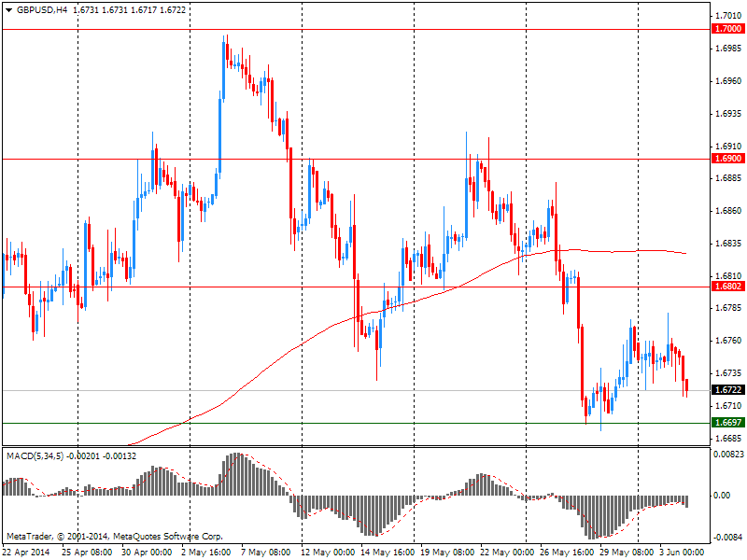Click the 1.6860 price scale value
Image resolution: width=747 pixels, height=560 pixels.
728,211
